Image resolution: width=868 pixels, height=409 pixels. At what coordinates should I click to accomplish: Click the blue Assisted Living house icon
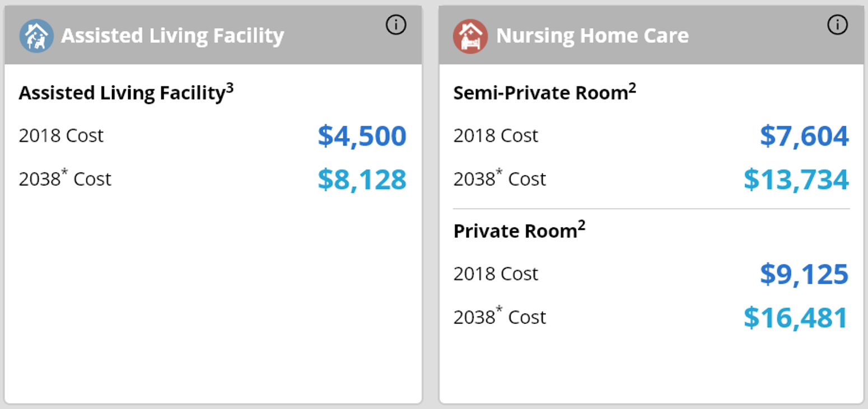click(x=36, y=36)
